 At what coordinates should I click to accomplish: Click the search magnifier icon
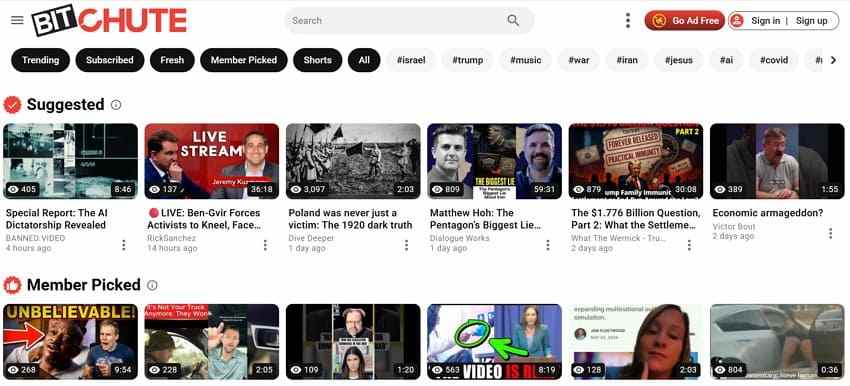click(x=513, y=21)
